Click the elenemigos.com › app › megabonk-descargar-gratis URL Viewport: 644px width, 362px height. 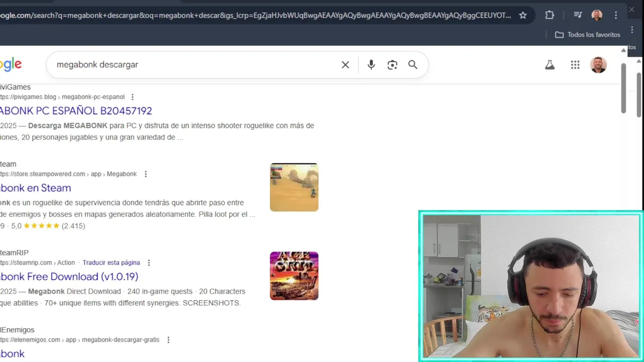[79, 340]
